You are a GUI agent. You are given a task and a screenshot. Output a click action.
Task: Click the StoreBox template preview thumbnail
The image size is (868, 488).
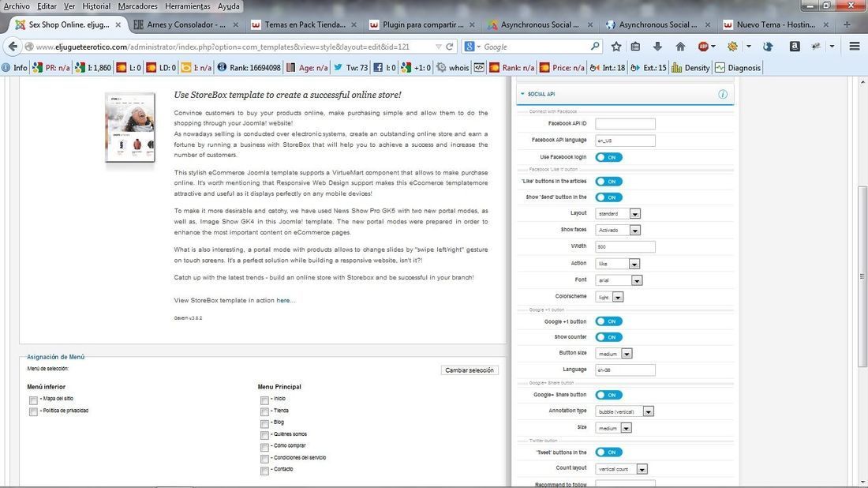pos(130,127)
